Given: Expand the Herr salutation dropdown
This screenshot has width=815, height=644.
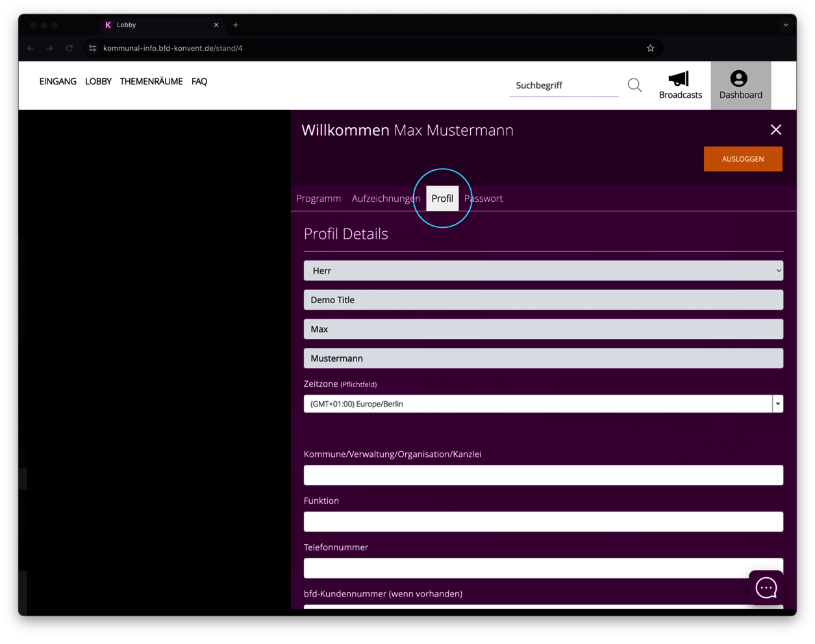Looking at the screenshot, I should 543,271.
